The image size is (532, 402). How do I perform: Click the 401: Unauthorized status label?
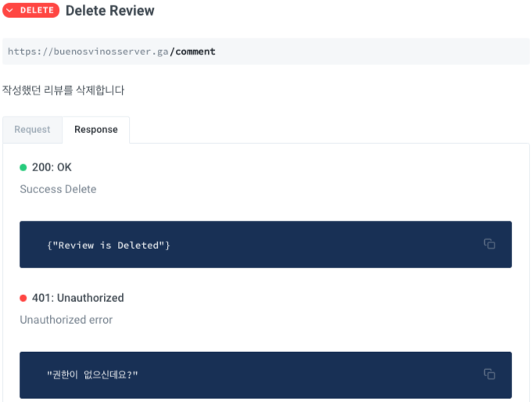[77, 298]
